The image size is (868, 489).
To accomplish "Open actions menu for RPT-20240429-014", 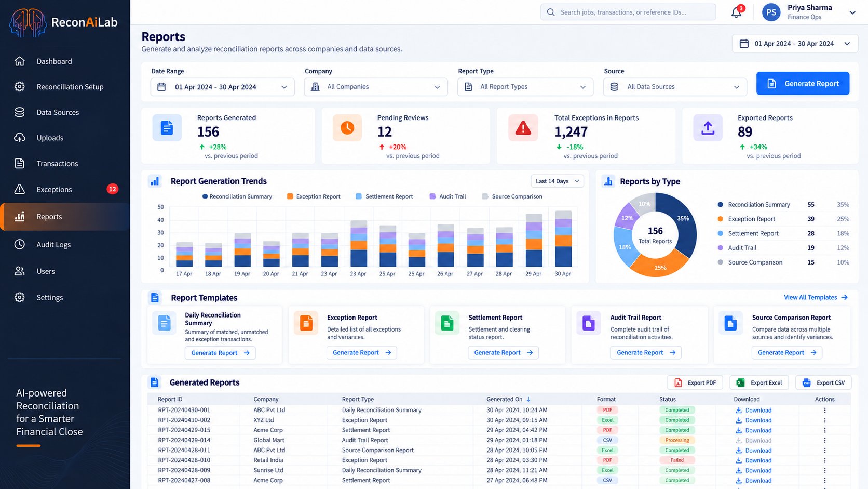I will (825, 440).
